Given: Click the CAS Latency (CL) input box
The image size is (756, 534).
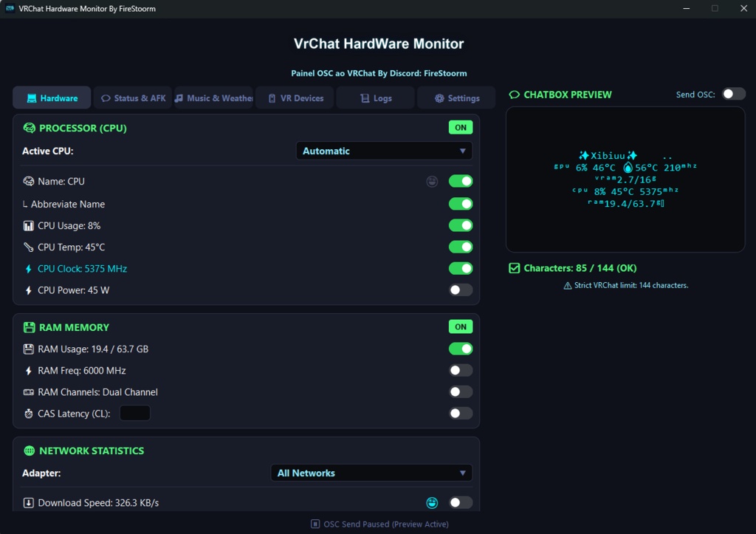Looking at the screenshot, I should (x=134, y=414).
